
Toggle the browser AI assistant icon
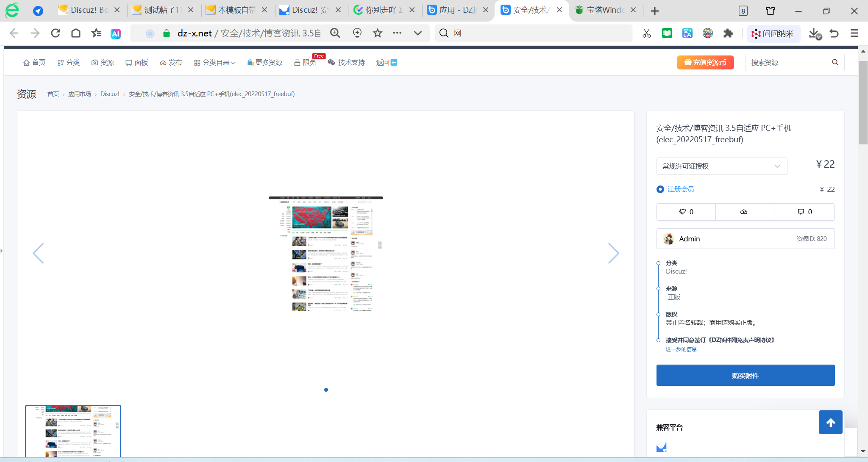coord(116,33)
